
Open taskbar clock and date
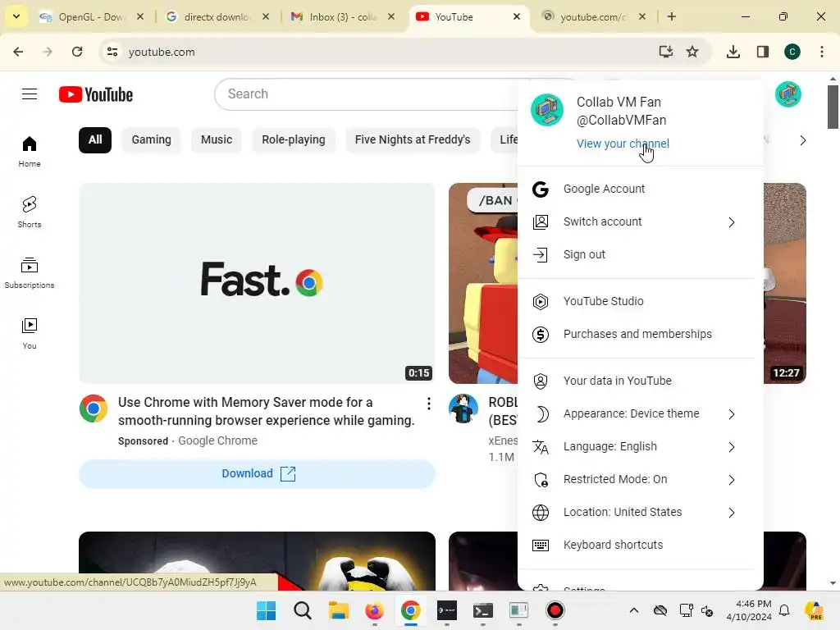pos(749,610)
